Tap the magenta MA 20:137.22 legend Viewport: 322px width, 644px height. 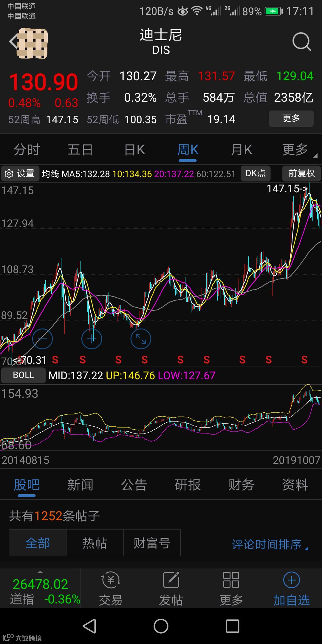click(174, 174)
